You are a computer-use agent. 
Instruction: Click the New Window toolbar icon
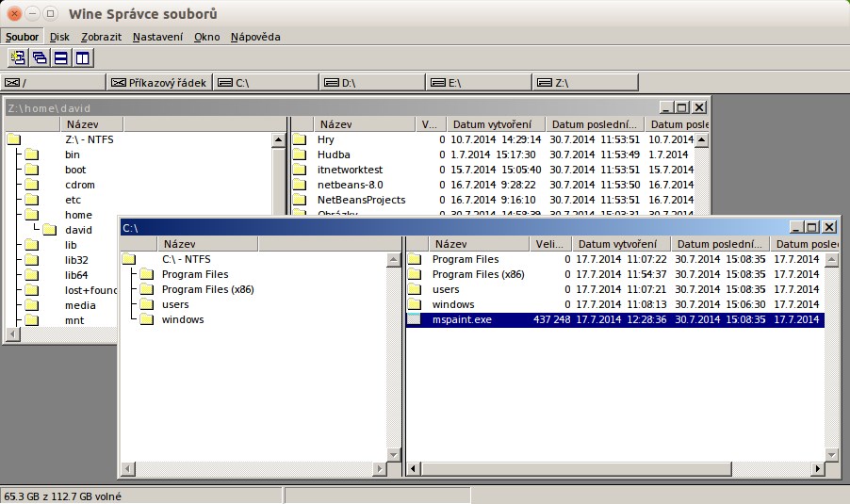pyautogui.click(x=18, y=58)
